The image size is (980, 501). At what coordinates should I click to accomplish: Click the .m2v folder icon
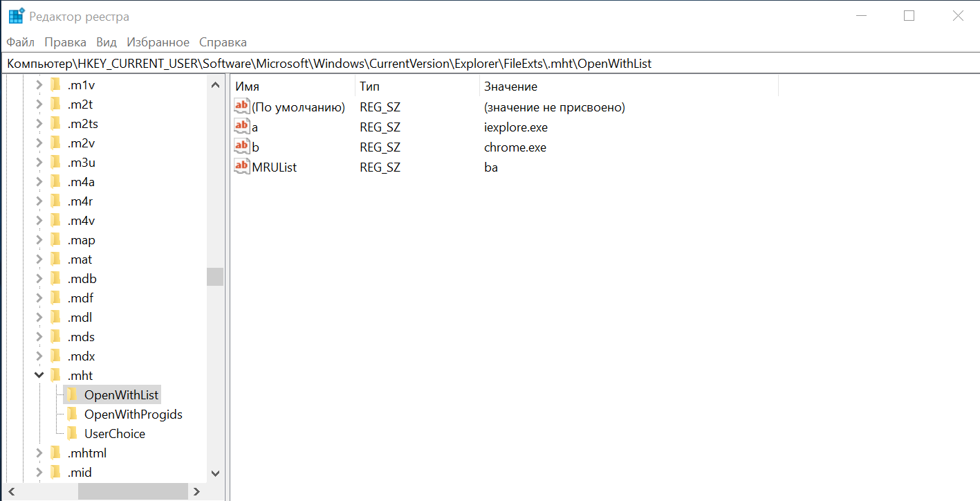click(x=56, y=143)
